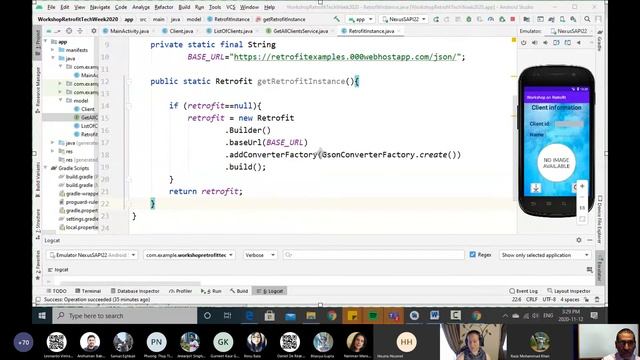This screenshot has width=640, height=360.
Task: Click the Logcat search input field
Action: click(373, 255)
